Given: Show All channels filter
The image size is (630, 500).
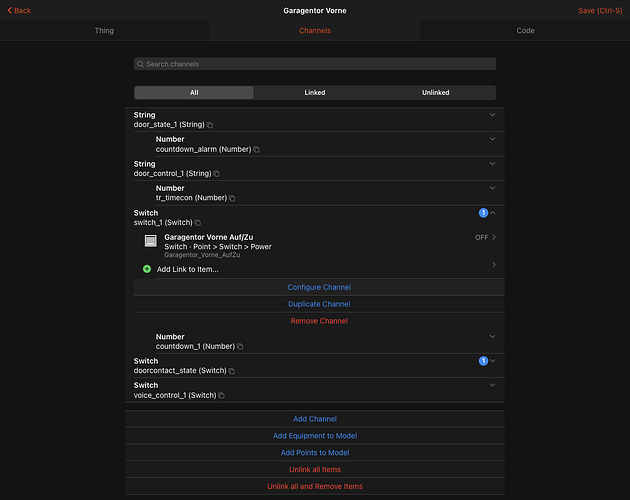Looking at the screenshot, I should (x=194, y=92).
